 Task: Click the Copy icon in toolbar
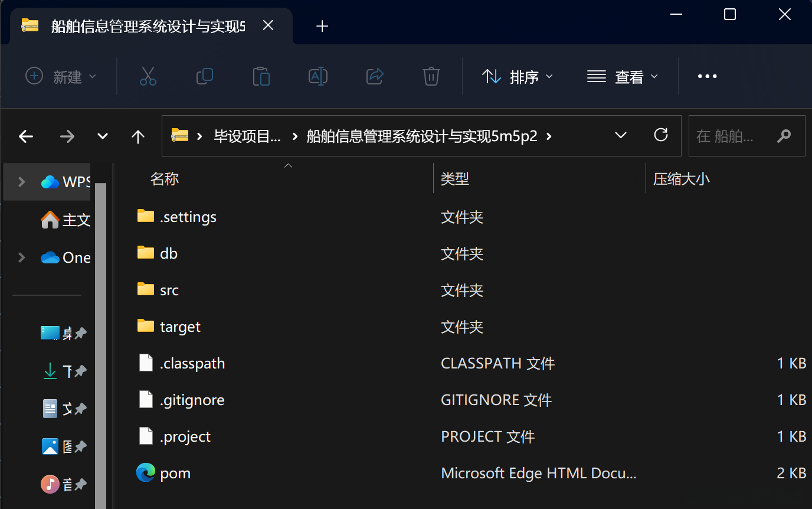[204, 76]
